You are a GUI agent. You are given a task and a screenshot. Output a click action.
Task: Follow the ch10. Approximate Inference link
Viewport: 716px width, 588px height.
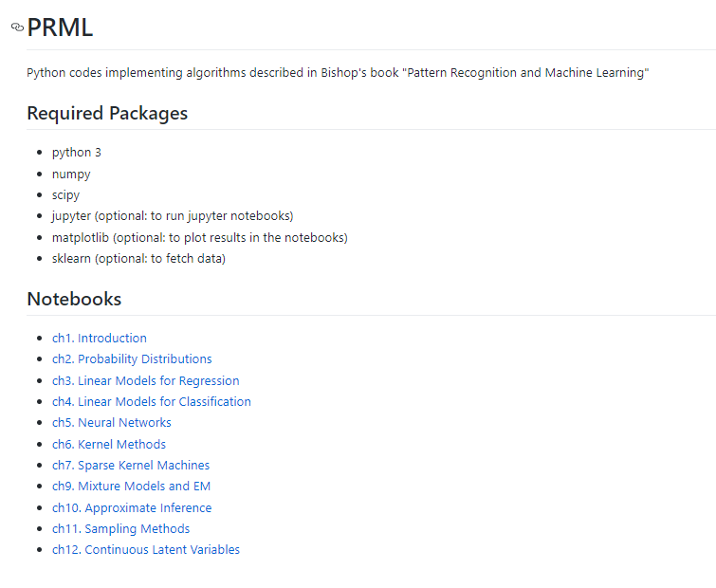pos(132,507)
